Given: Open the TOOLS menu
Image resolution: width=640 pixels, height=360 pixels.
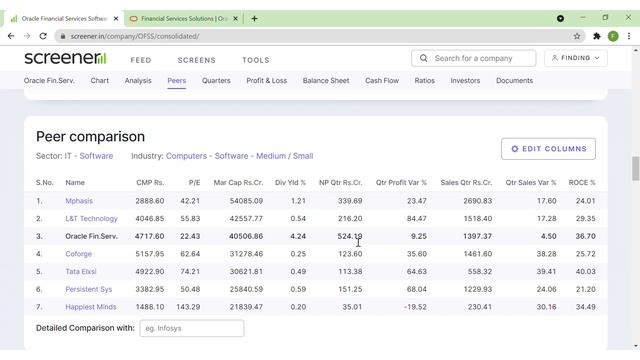Looking at the screenshot, I should [x=256, y=60].
